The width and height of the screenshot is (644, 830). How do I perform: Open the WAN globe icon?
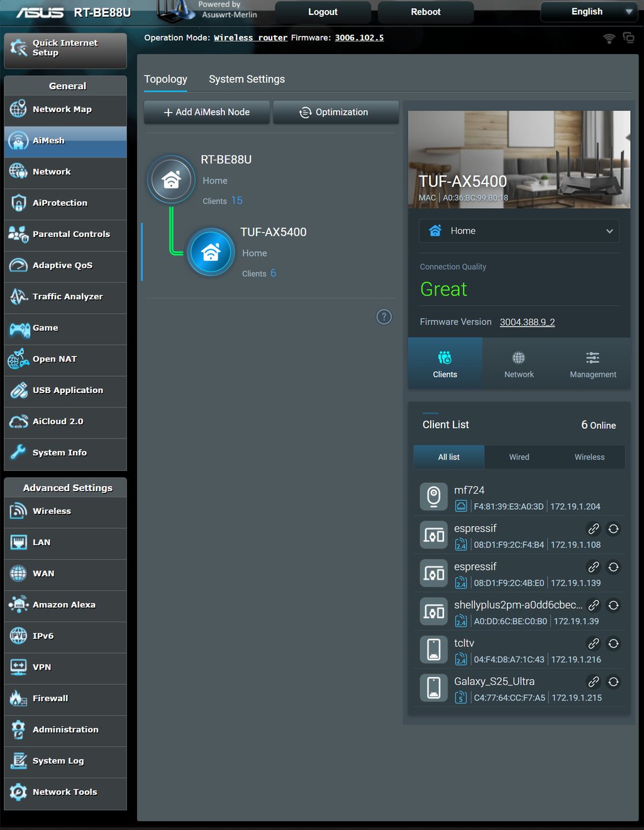(x=18, y=573)
